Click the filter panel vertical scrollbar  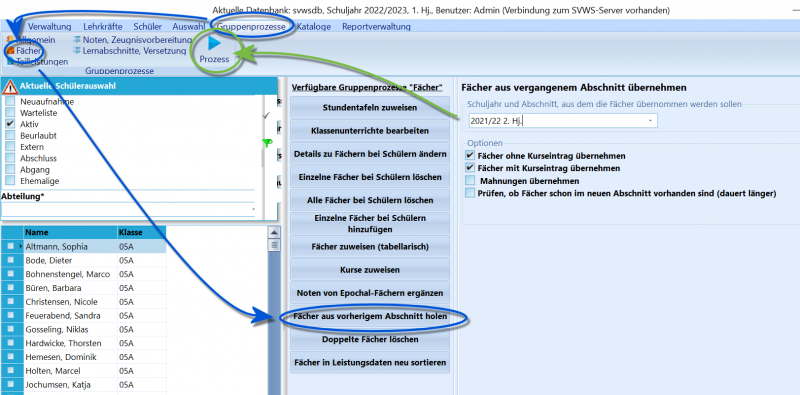263,159
